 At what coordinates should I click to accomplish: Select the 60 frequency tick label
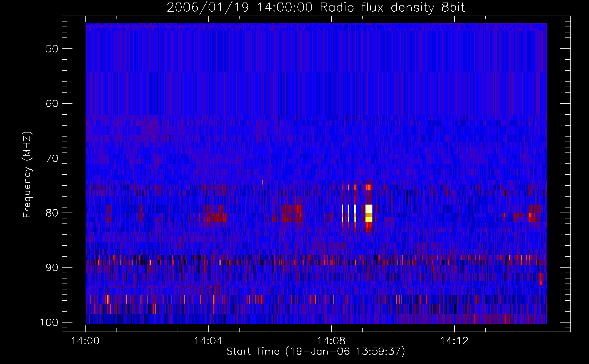click(52, 103)
